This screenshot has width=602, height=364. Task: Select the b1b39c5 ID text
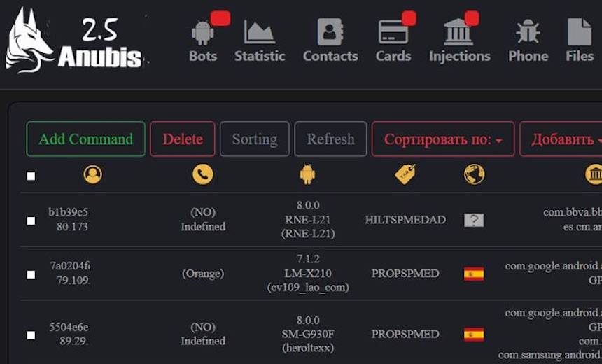coord(69,212)
